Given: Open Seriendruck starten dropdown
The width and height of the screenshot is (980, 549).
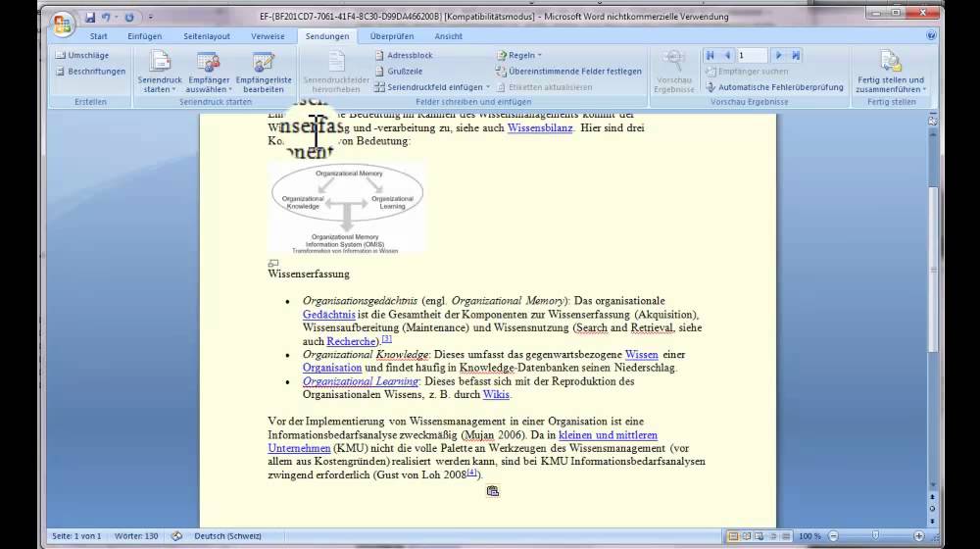Looking at the screenshot, I should click(160, 72).
